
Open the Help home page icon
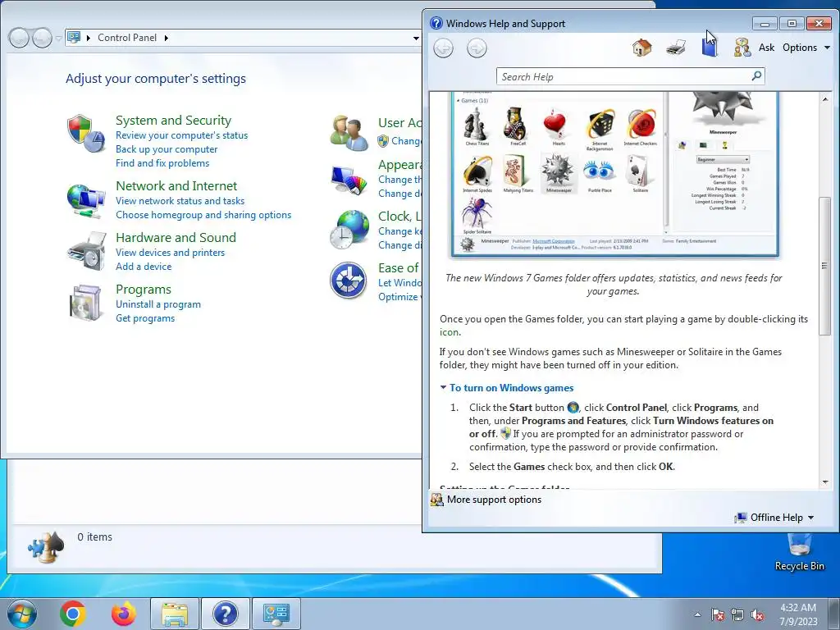[x=641, y=48]
